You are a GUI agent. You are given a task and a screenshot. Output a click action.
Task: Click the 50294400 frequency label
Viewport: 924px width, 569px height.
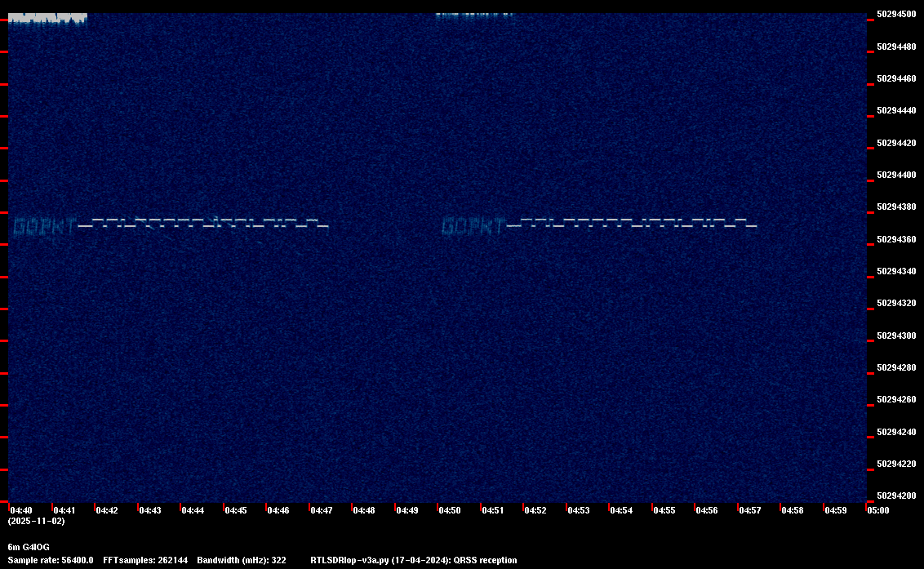[x=896, y=175]
